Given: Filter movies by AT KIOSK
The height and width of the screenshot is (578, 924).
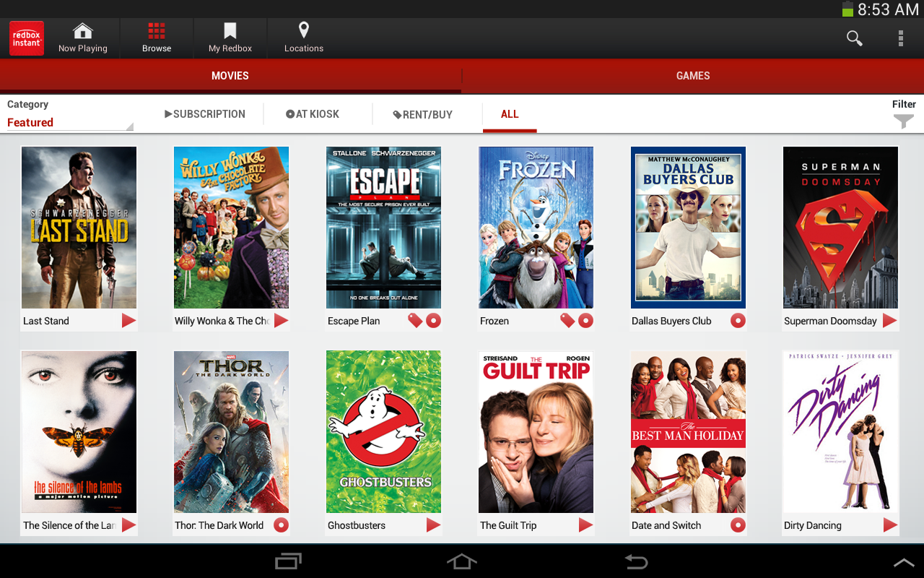Looking at the screenshot, I should click(x=312, y=113).
